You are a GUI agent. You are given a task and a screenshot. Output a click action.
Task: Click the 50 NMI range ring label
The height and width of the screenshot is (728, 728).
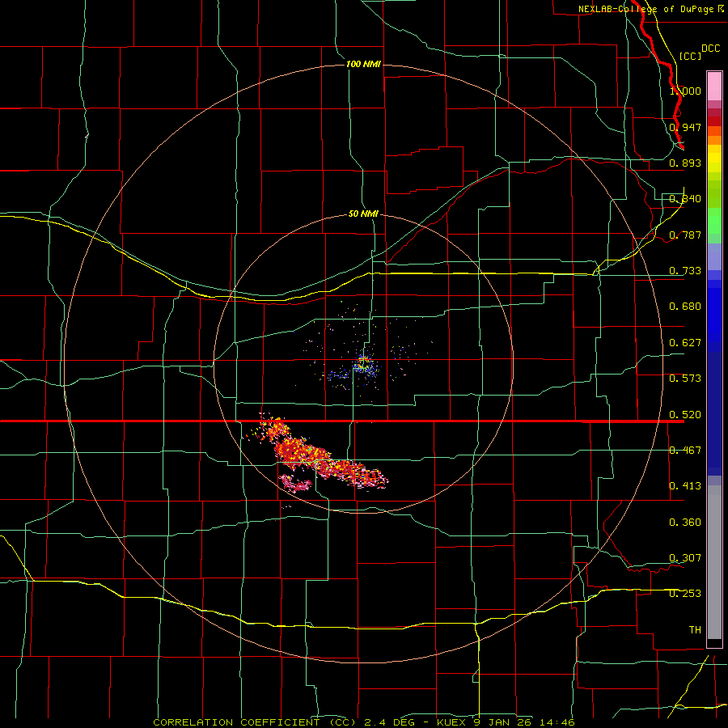click(363, 214)
